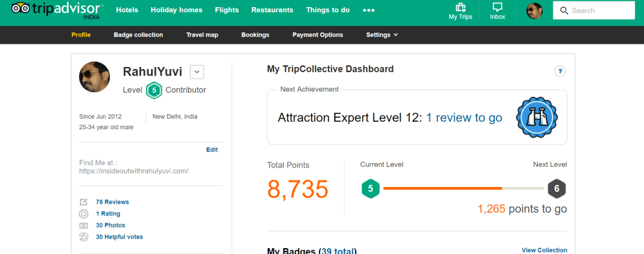Click the level progress bar
Screen dimensions: 644x254
(x=464, y=188)
